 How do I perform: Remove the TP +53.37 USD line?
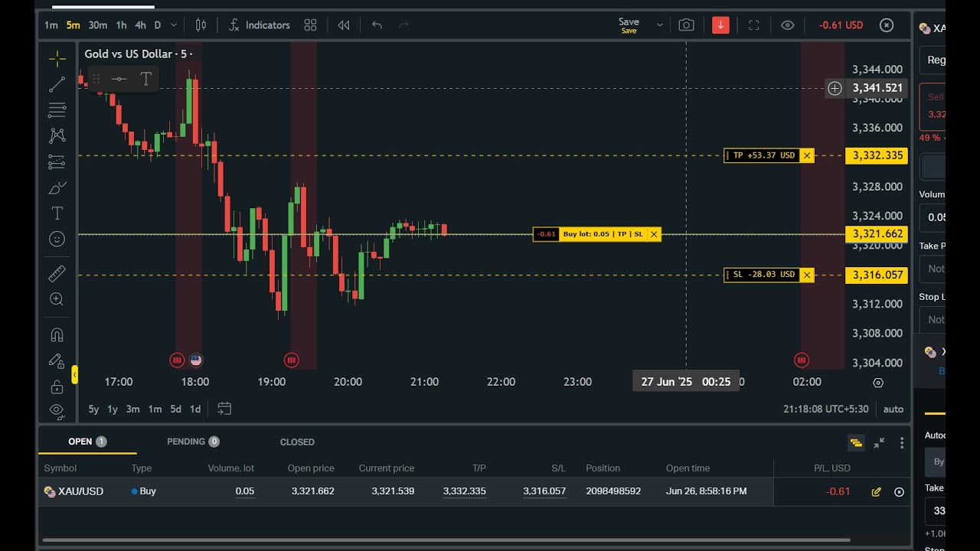point(807,155)
